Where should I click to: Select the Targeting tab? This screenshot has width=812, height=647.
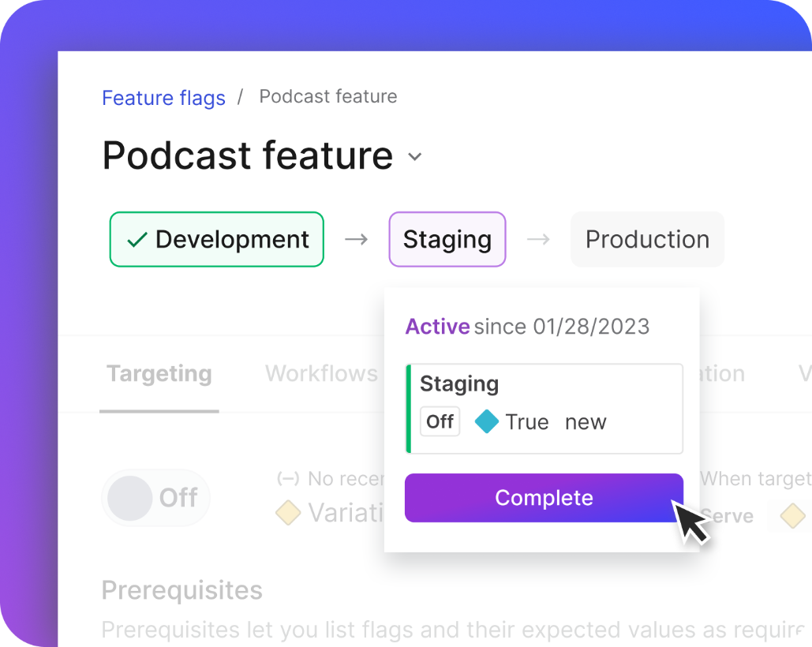click(x=159, y=374)
